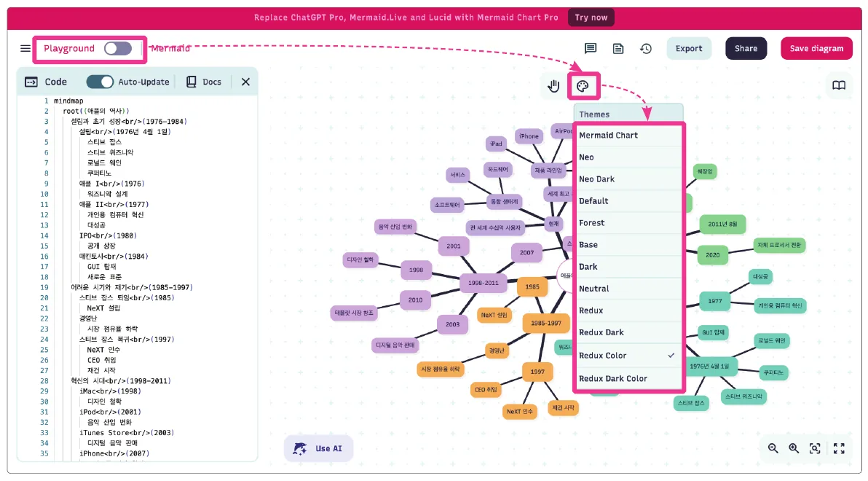Close the code editor panel
The image size is (868, 481).
coord(246,82)
